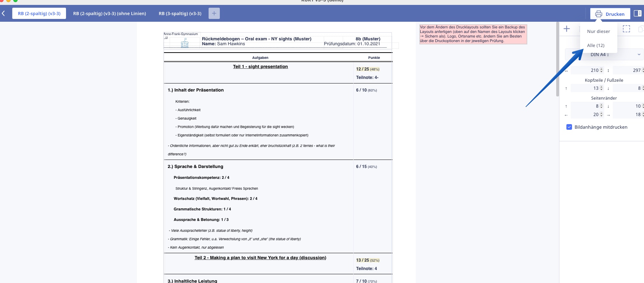Adjust left margin 20 stepper arrows

pos(602,114)
